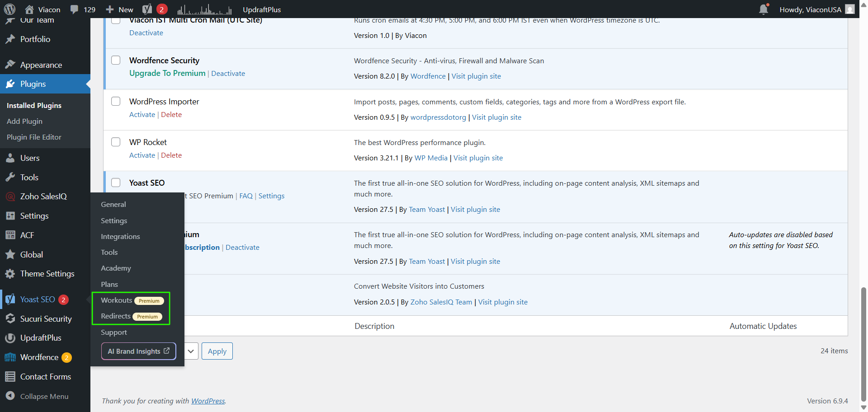Image resolution: width=868 pixels, height=412 pixels.
Task: Open the comments bubble icon showing 129
Action: click(x=74, y=9)
